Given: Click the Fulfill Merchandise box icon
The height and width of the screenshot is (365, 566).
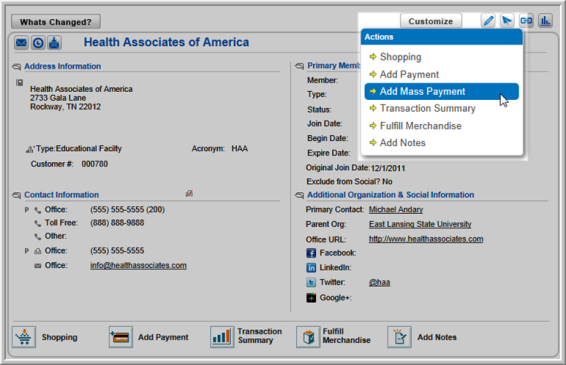Looking at the screenshot, I should click(x=308, y=337).
